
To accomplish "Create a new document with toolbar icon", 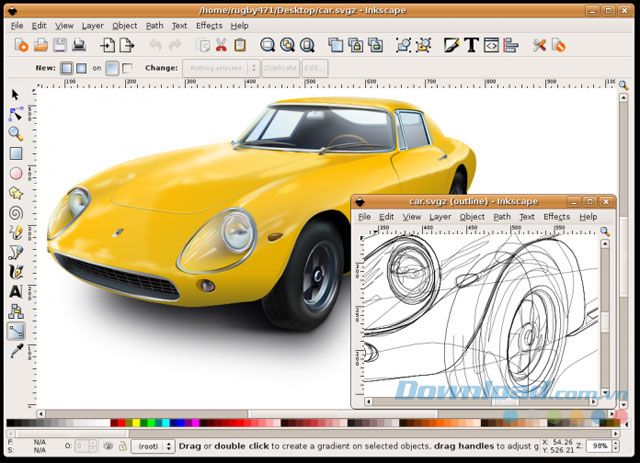I will click(21, 45).
